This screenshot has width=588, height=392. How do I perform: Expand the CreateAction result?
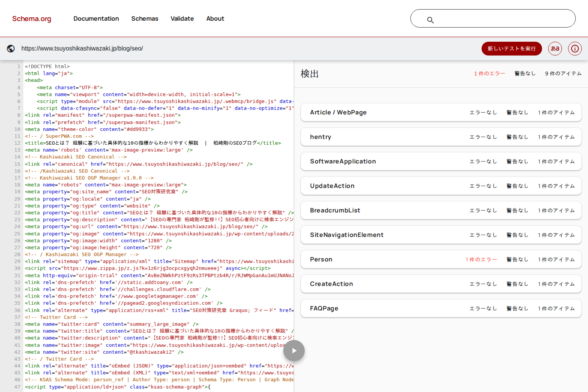[441, 284]
